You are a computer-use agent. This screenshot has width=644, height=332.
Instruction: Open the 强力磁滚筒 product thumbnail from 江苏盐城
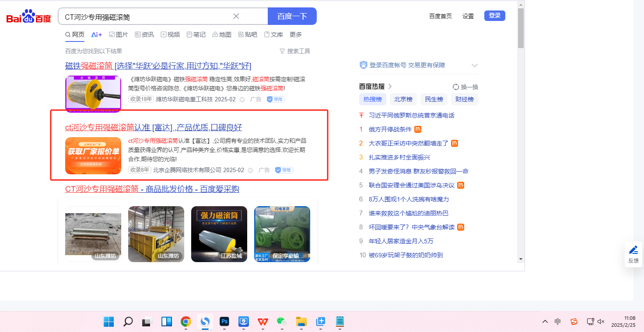pos(219,234)
